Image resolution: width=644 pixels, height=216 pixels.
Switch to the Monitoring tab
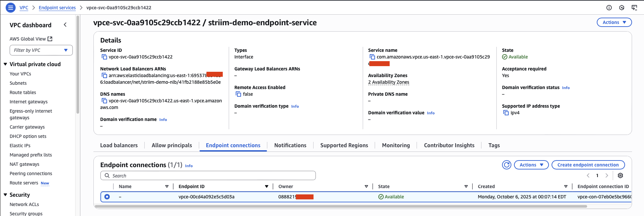coord(396,145)
